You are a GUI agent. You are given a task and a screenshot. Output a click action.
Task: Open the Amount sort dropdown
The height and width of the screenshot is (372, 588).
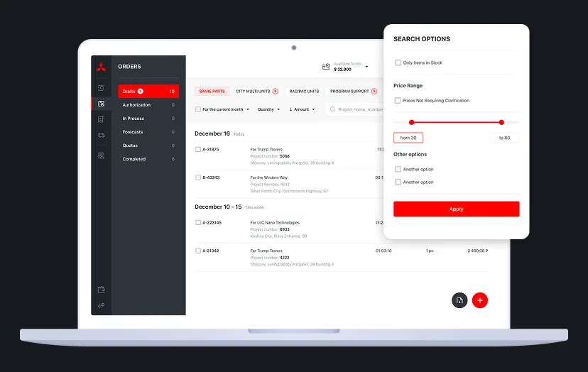(303, 109)
